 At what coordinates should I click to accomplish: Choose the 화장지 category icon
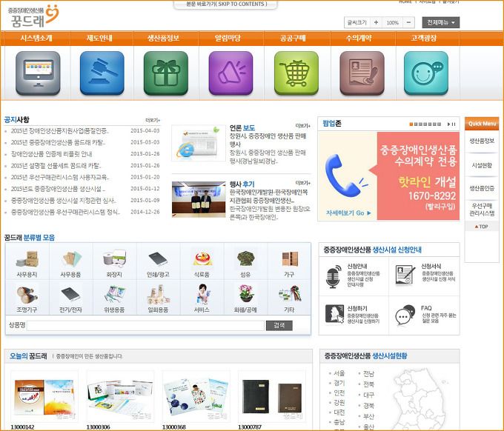tap(114, 259)
